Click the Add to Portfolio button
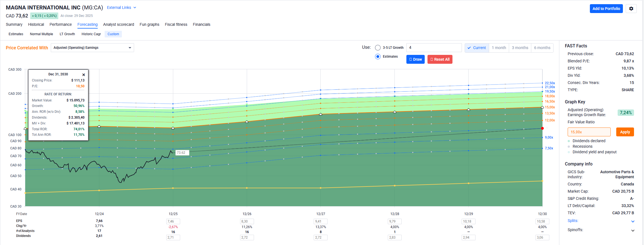Image resolution: width=644 pixels, height=245 pixels. [x=606, y=9]
